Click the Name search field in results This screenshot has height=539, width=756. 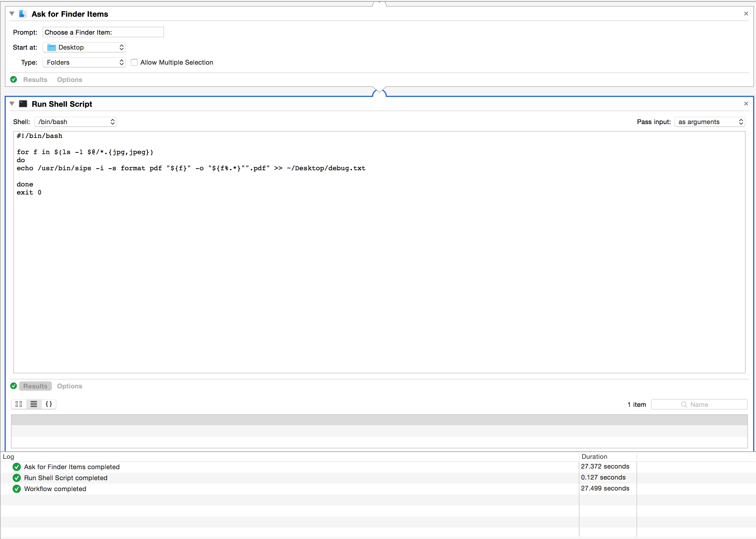(699, 405)
